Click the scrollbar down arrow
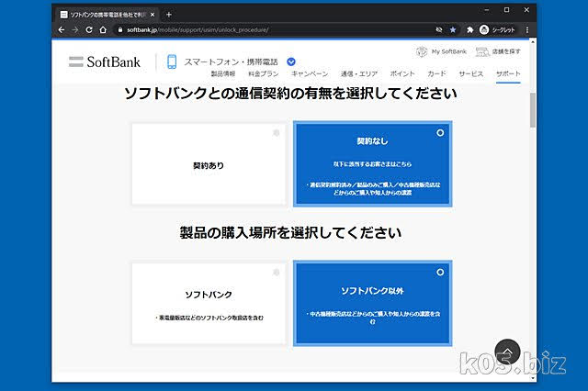The image size is (588, 391). [533, 378]
